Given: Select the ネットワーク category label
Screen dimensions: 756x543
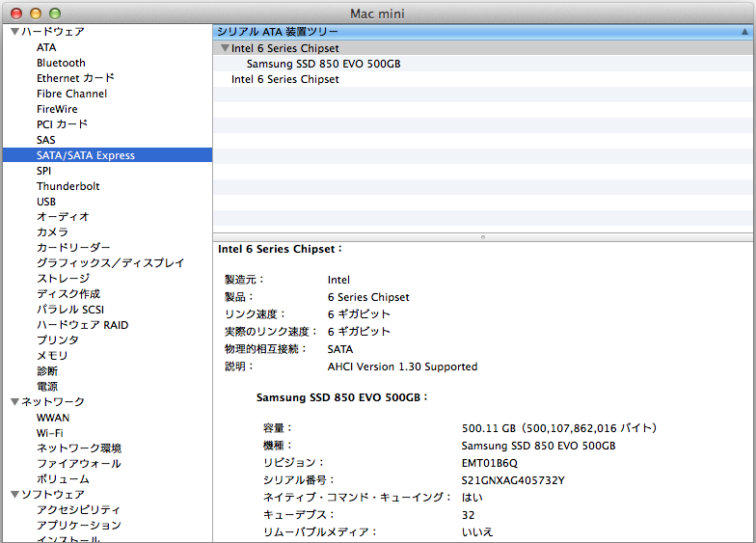Looking at the screenshot, I should [53, 401].
